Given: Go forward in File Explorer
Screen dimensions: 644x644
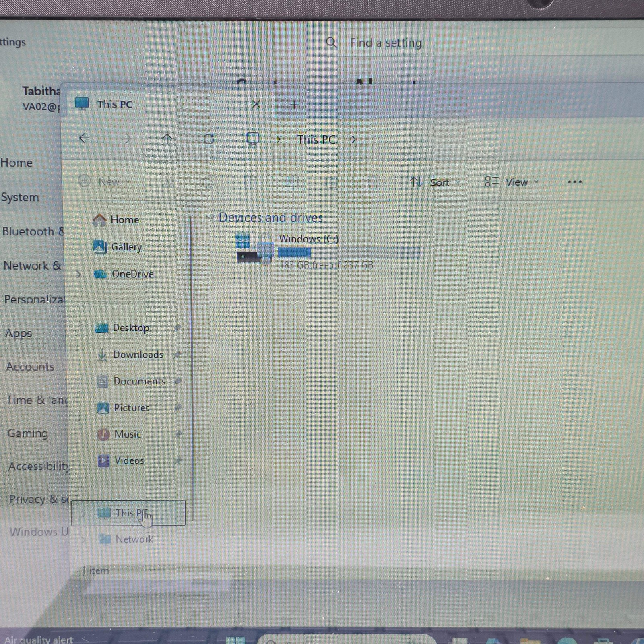Looking at the screenshot, I should click(x=126, y=139).
